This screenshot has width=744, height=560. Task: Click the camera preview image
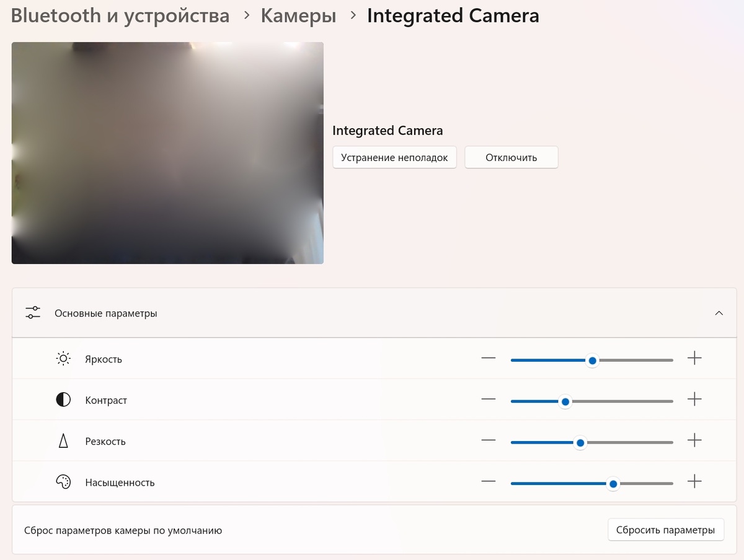pyautogui.click(x=167, y=152)
